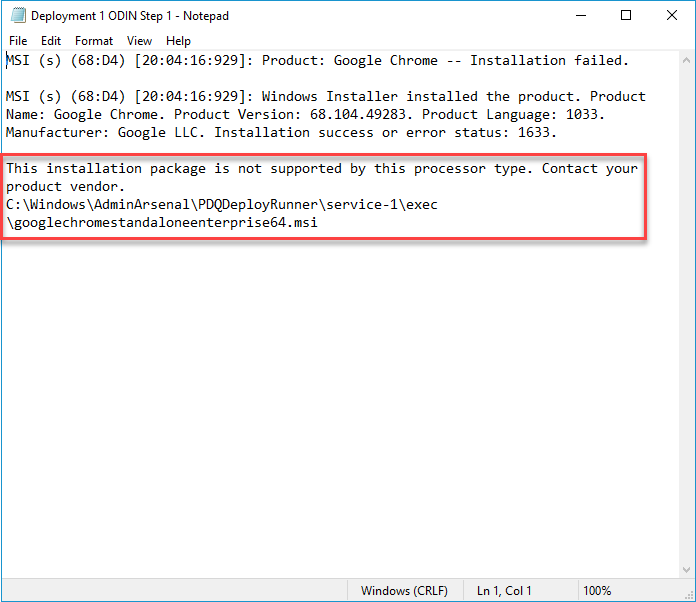The width and height of the screenshot is (696, 602).
Task: Click the timestamp '[20:04:16:929]' on first line
Action: tap(190, 60)
